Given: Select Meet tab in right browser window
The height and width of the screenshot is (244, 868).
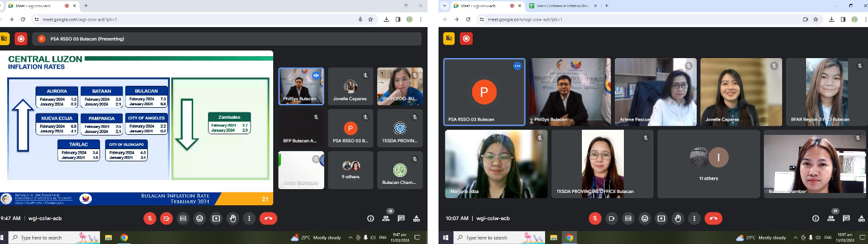Looking at the screenshot, I should 487,5.
